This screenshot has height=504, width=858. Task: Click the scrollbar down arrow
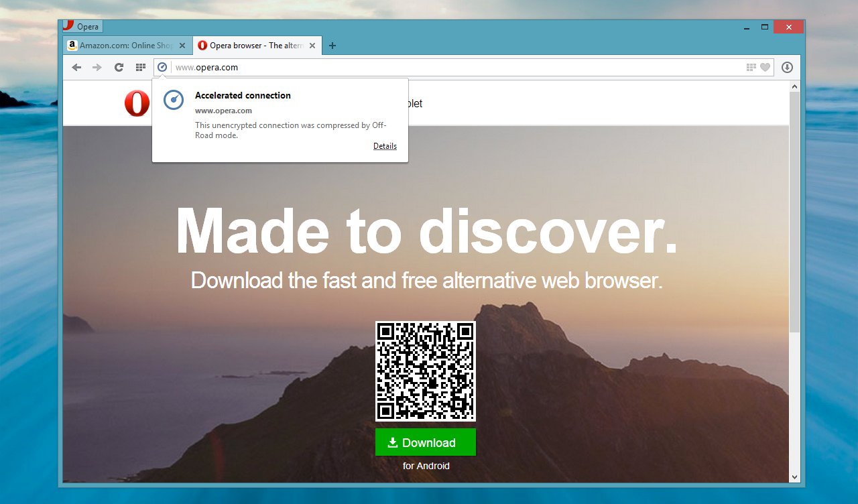tap(795, 477)
